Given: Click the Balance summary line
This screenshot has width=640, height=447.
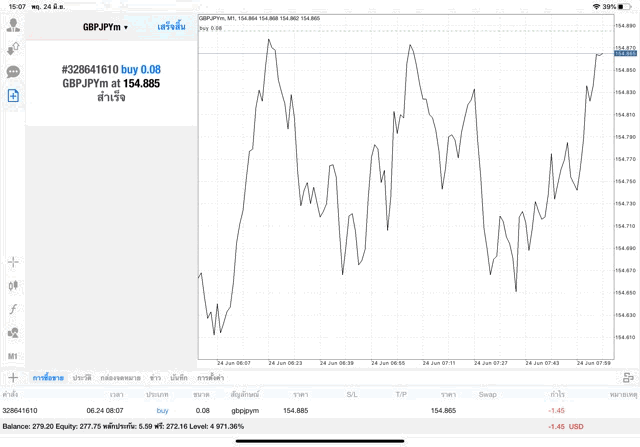Looking at the screenshot, I should tap(123, 427).
